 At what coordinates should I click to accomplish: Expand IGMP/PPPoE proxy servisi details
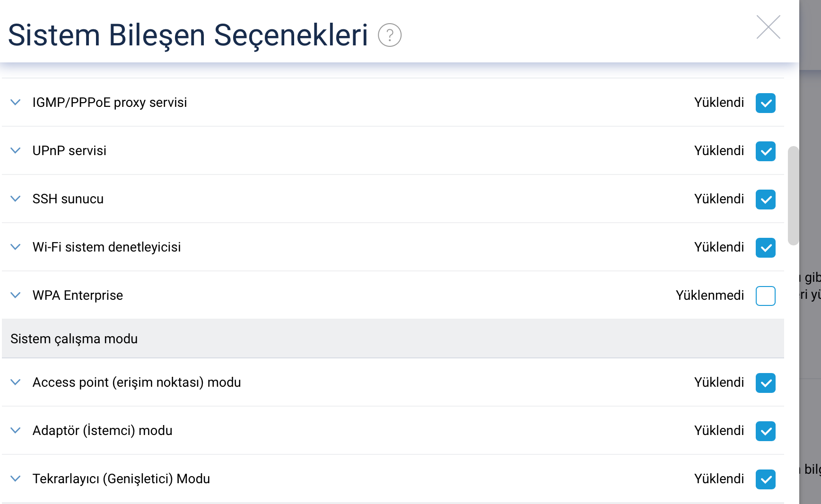[16, 102]
